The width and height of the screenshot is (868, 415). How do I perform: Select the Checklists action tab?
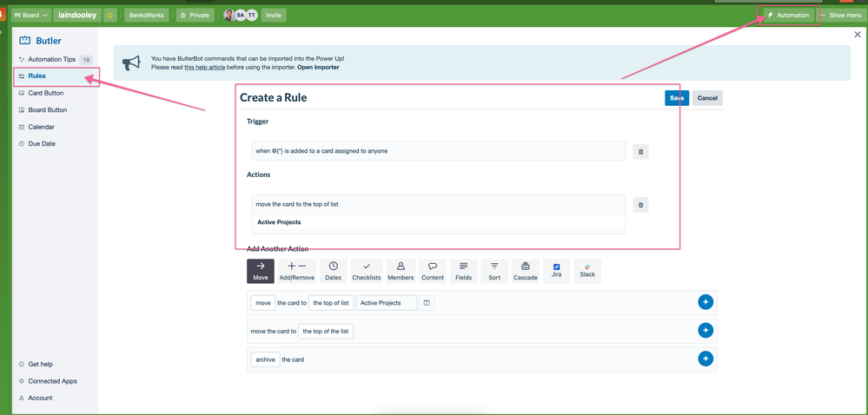click(367, 271)
